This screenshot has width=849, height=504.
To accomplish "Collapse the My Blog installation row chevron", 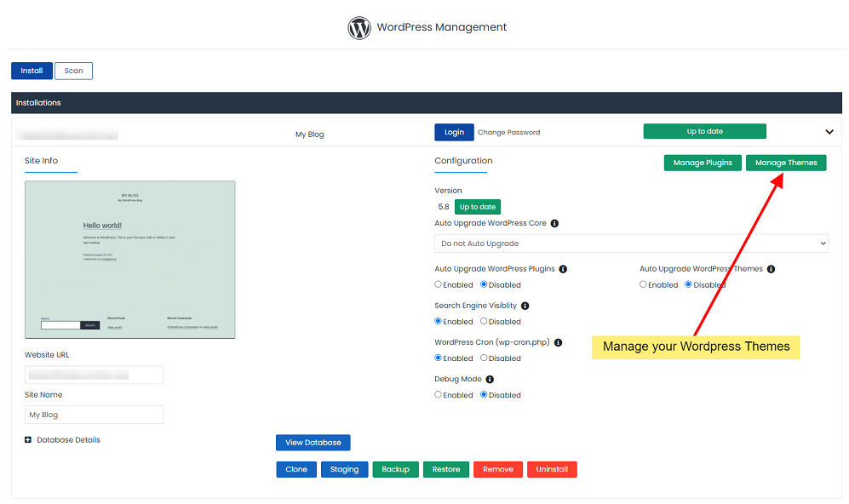I will pyautogui.click(x=828, y=131).
